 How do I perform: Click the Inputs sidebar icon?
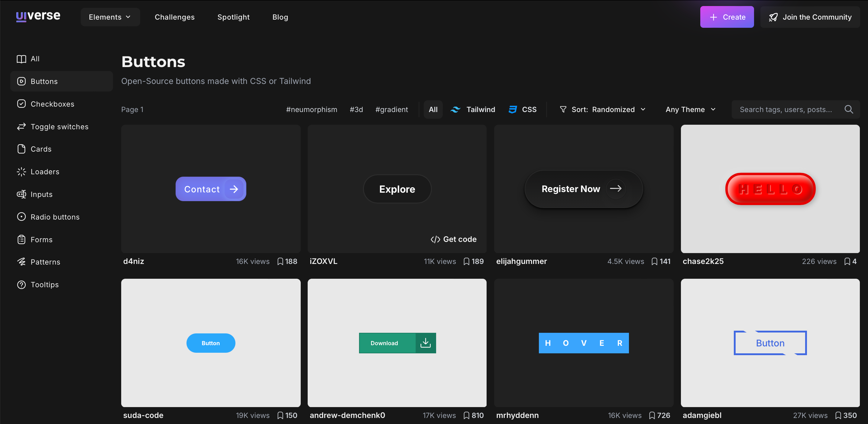click(x=21, y=194)
